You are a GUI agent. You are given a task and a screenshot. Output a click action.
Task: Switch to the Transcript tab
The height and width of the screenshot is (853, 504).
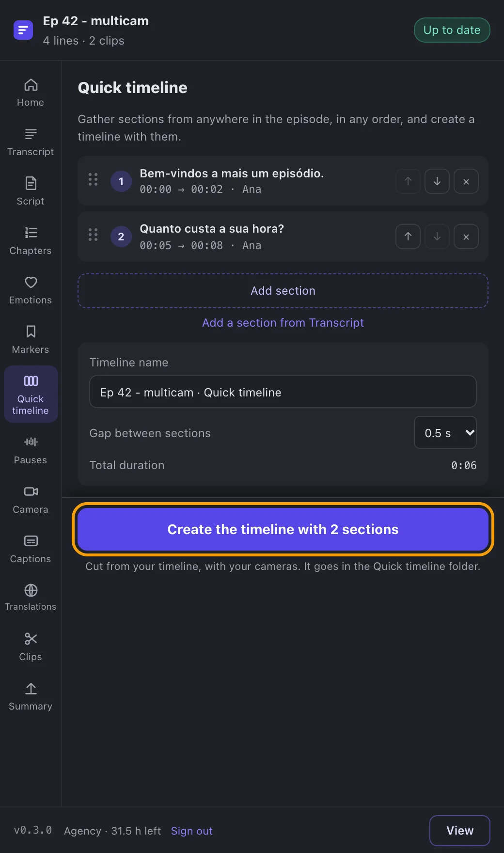[x=31, y=142]
